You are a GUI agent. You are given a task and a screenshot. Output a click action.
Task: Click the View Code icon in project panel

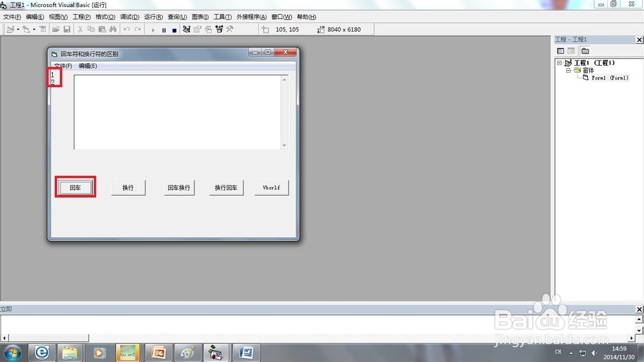point(561,51)
